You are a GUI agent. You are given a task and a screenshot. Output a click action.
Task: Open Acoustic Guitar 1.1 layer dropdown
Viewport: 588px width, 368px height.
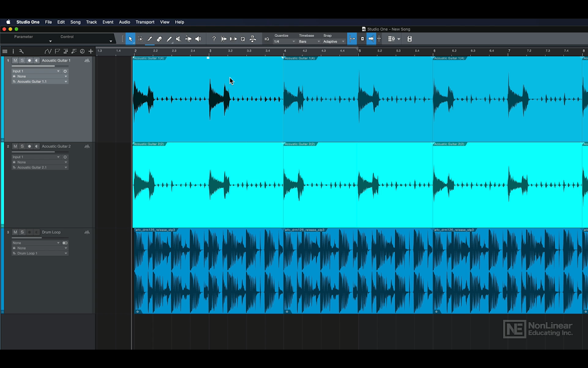pos(40,81)
